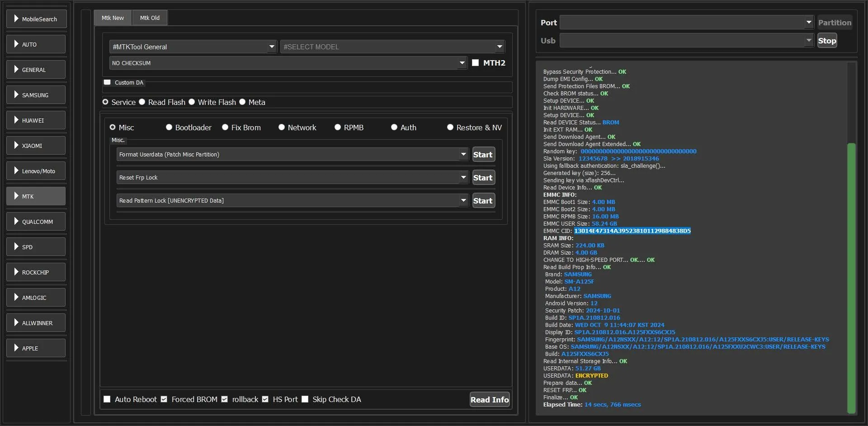Enable the Custom DA checkbox

click(107, 82)
